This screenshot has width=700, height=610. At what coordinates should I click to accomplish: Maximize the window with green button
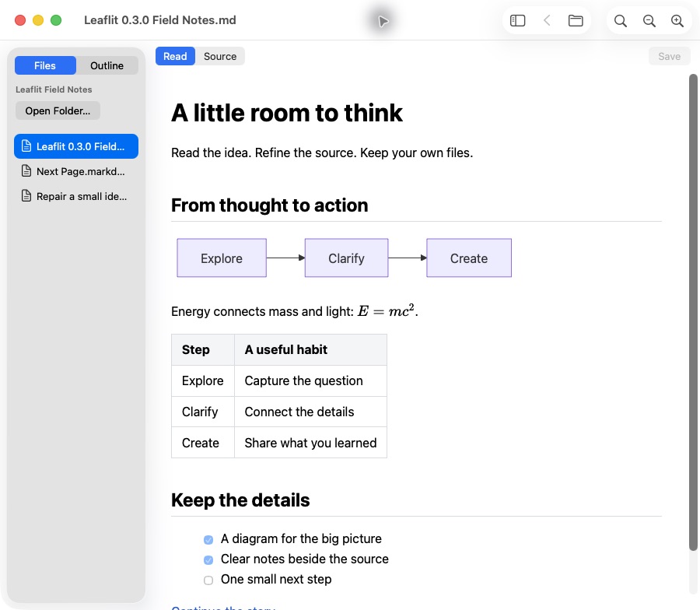click(56, 20)
